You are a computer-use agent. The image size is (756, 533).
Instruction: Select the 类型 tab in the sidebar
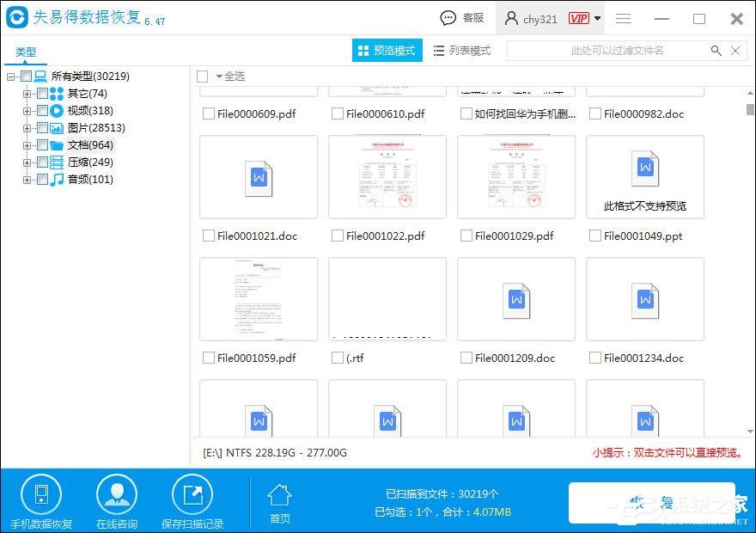[25, 52]
